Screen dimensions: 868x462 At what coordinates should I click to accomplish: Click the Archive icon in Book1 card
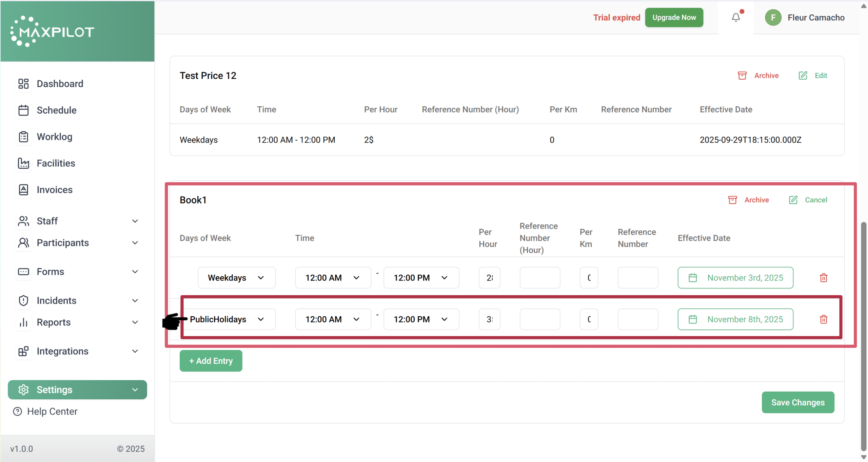click(732, 200)
